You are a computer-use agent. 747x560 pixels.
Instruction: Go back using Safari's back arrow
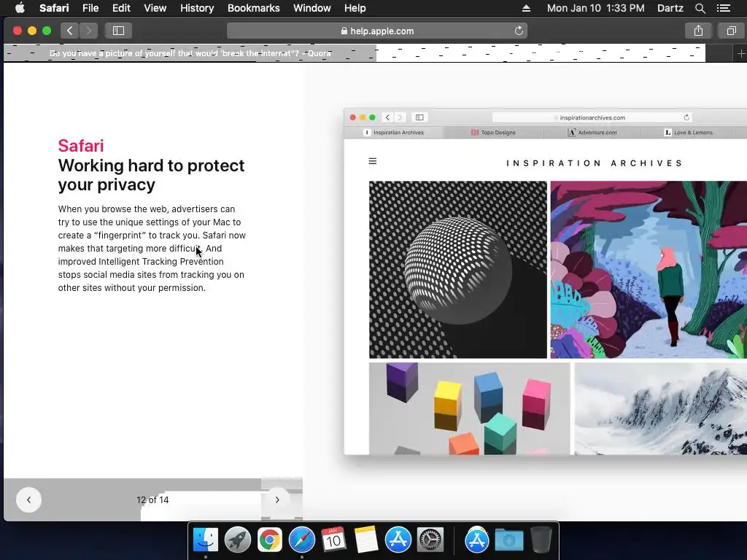click(x=69, y=31)
